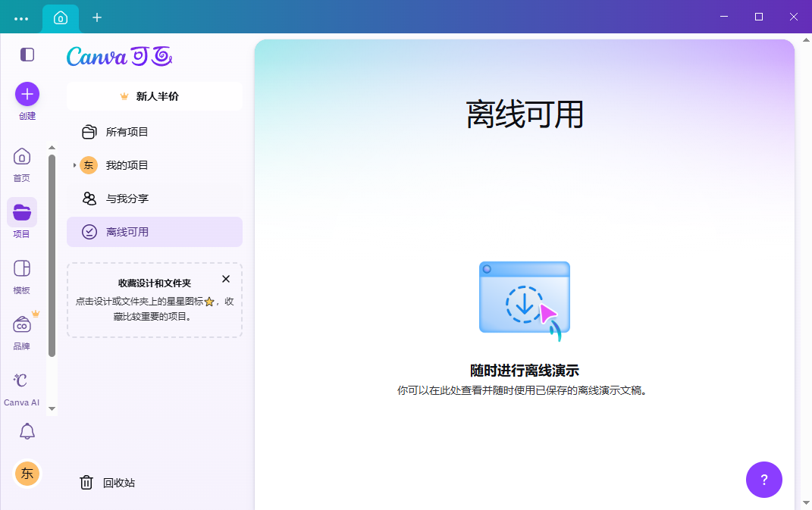812x510 pixels.
Task: Open the notifications bell
Action: click(27, 431)
